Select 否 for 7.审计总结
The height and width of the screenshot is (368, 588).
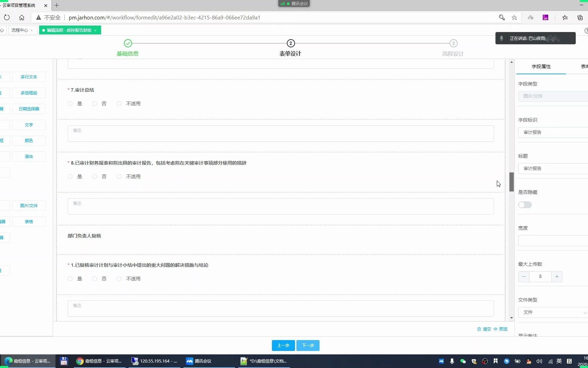[95, 104]
